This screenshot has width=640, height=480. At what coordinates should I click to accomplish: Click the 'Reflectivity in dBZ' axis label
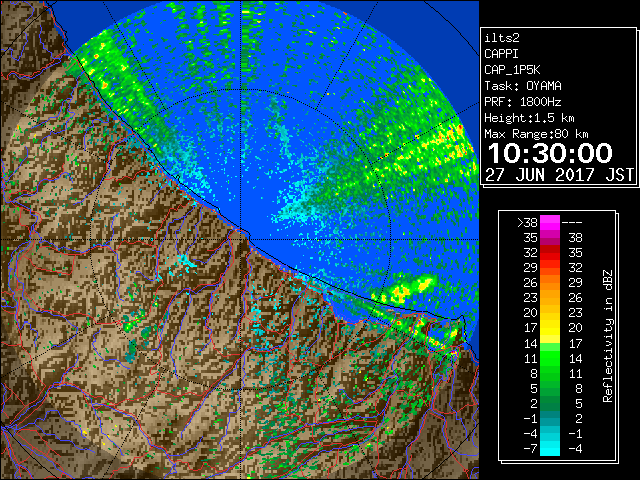[608, 336]
